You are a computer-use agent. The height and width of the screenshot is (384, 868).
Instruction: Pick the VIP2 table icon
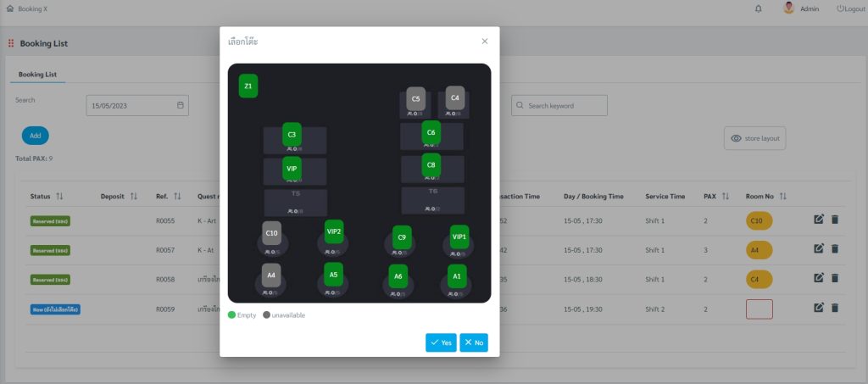pyautogui.click(x=334, y=231)
